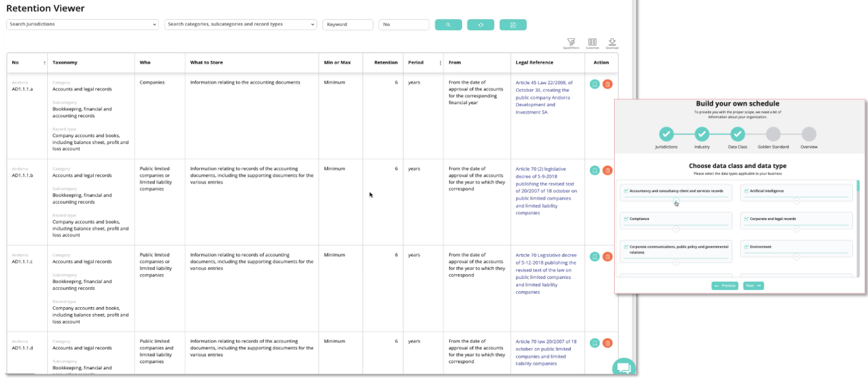
Task: Uncheck Corporate communications, public policy checkbox
Action: (626, 246)
